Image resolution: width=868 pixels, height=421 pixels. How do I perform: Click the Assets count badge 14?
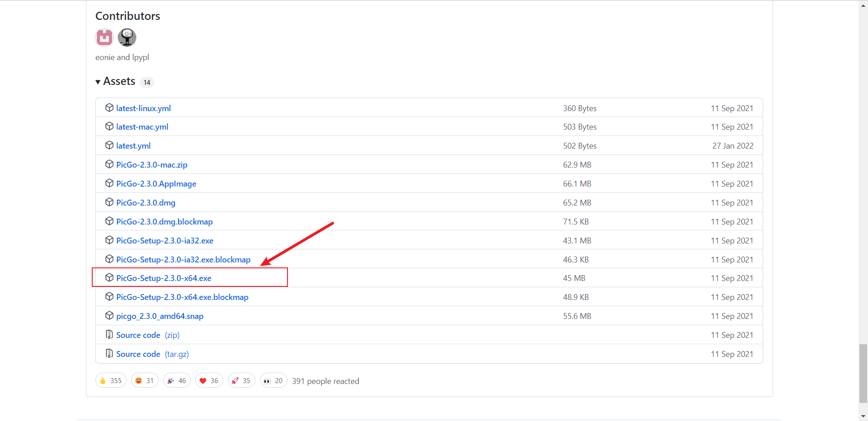pyautogui.click(x=147, y=82)
